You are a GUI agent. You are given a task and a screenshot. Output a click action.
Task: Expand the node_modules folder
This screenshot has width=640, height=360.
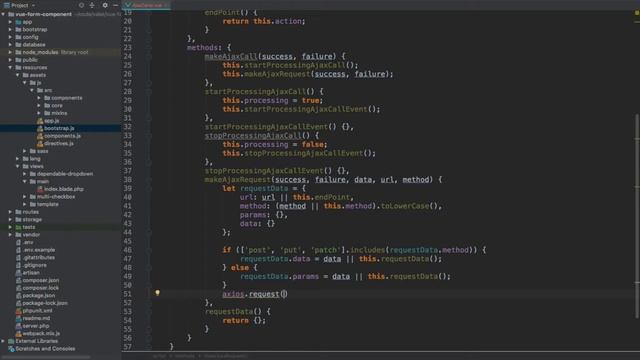(10, 52)
